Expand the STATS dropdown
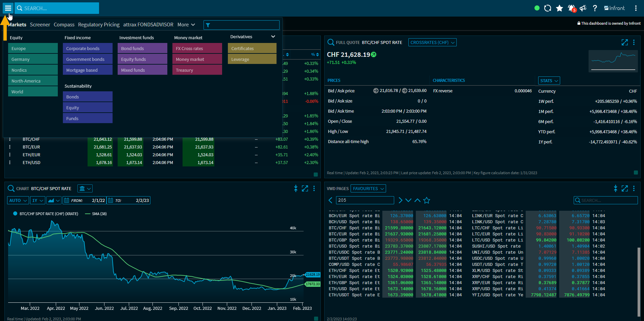 coord(549,81)
